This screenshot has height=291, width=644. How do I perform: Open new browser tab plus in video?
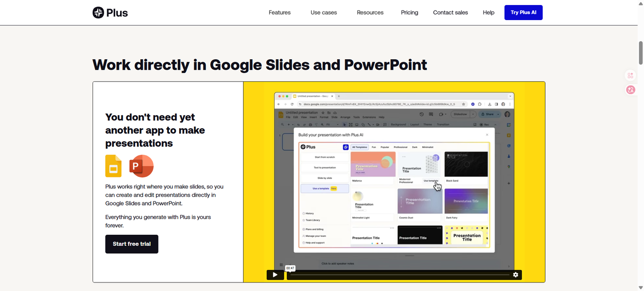(x=339, y=95)
